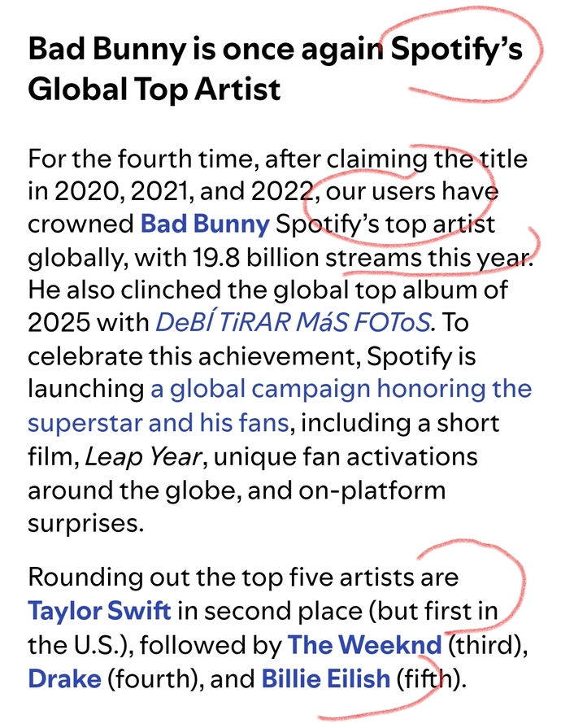Click the word 'surprises.' ending the paragraph
Image resolution: width=561 pixels, height=728 pixels.
pos(86,524)
